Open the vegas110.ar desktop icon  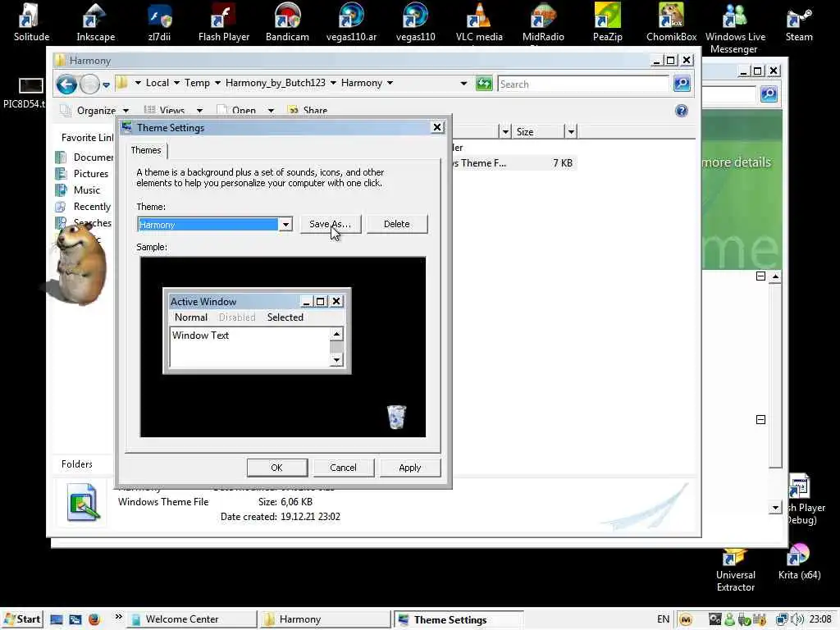(x=351, y=22)
